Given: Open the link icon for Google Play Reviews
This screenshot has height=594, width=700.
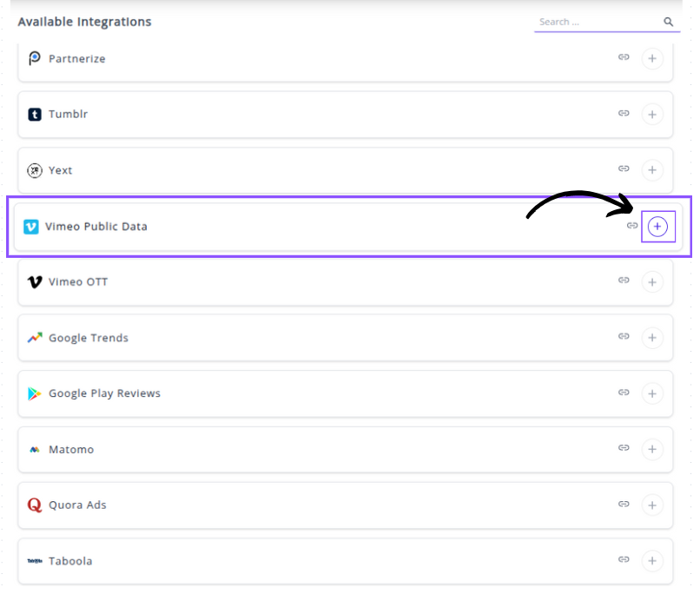Looking at the screenshot, I should click(624, 393).
